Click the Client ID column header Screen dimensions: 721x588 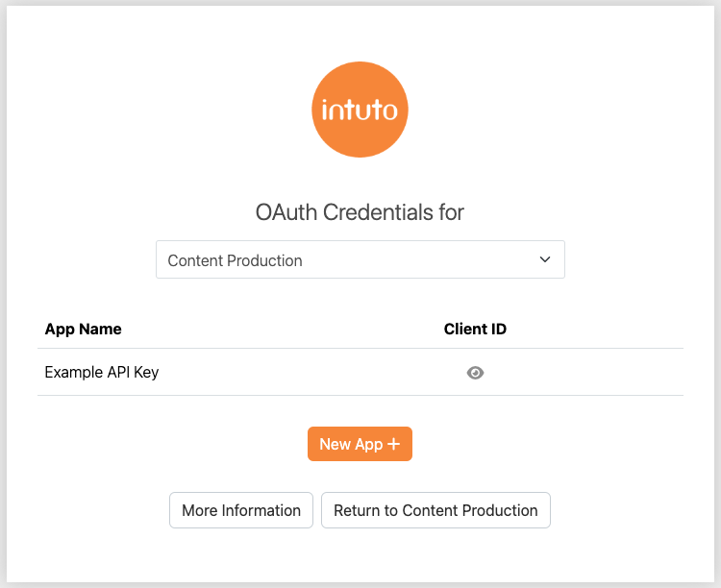click(x=475, y=329)
